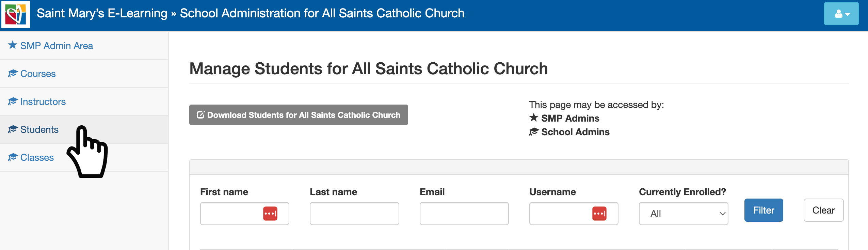Select Classes in the sidebar

coord(37,157)
